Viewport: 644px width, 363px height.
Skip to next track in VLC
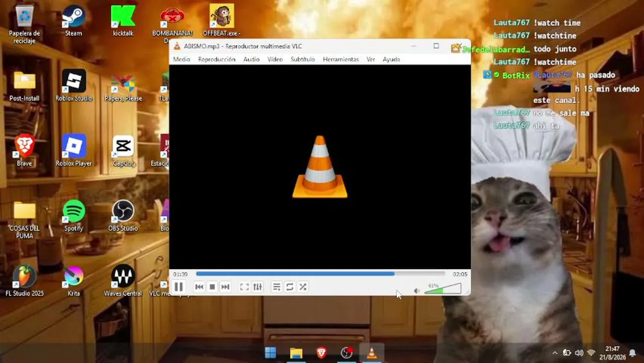pos(225,287)
